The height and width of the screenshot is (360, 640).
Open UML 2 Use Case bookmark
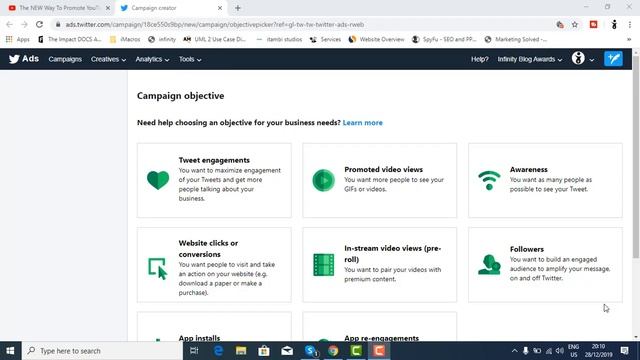215,39
